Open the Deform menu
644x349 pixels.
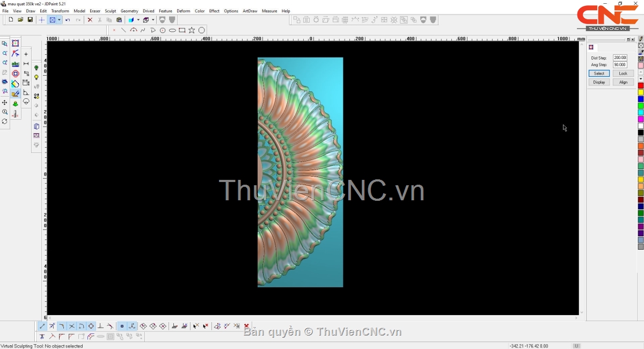tap(184, 11)
